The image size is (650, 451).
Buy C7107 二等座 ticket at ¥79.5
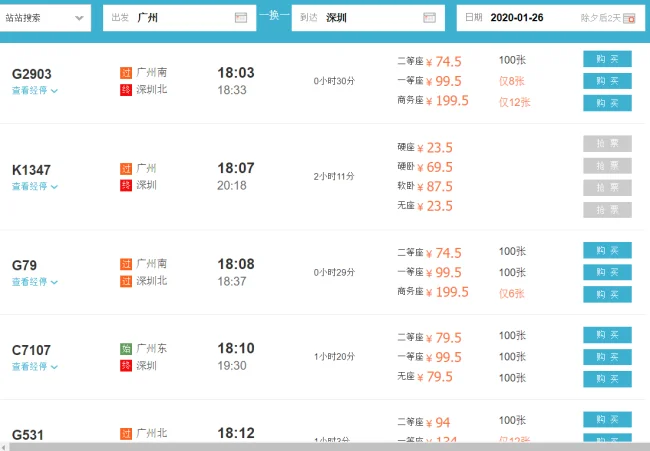click(x=607, y=335)
